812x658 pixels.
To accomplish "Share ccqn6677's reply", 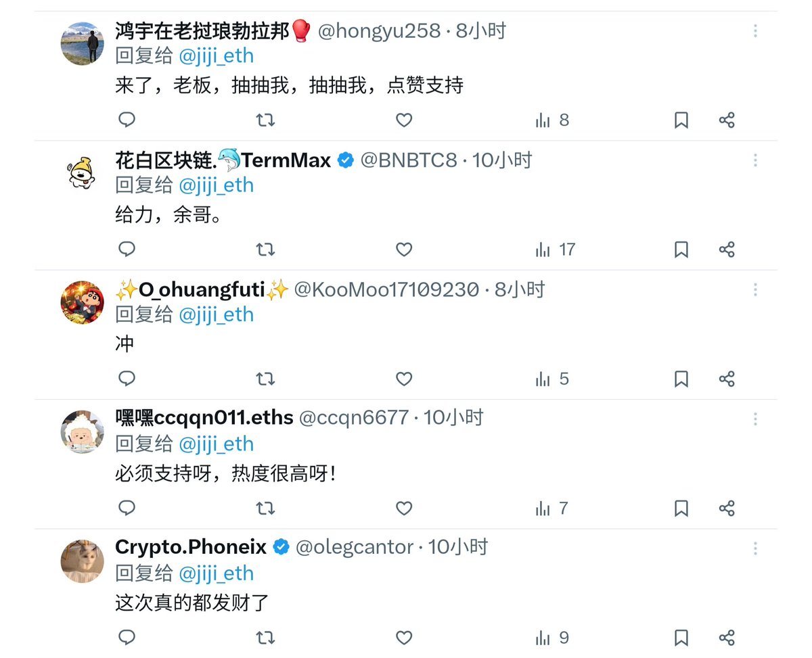I will [x=727, y=508].
